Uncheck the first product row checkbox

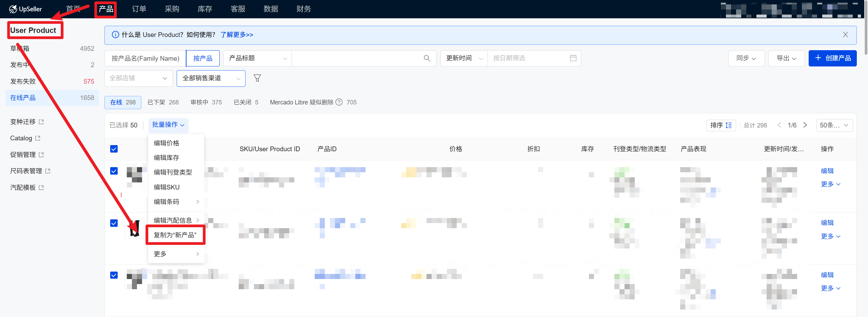[x=114, y=171]
